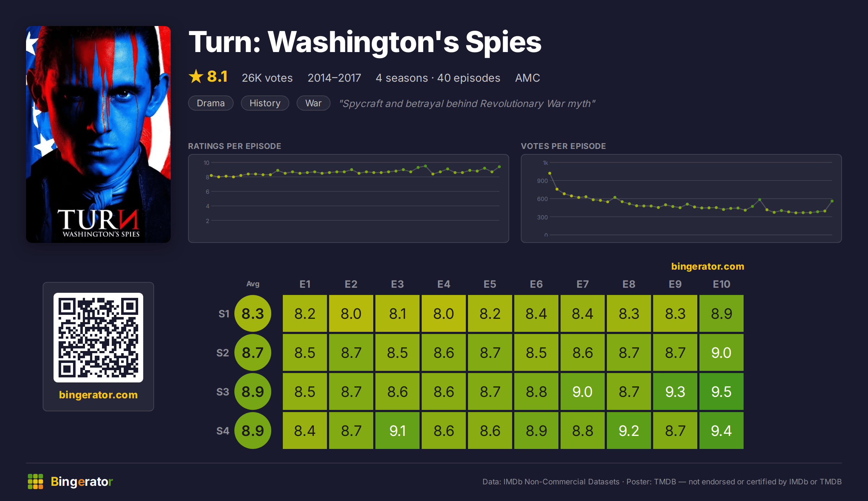Select the S3 average 8.9 circle
The height and width of the screenshot is (501, 868).
tap(253, 391)
